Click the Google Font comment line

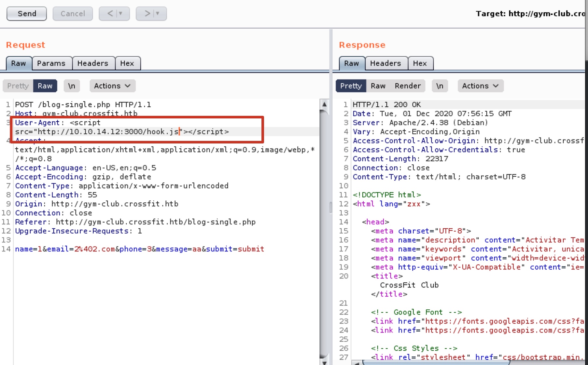pos(416,312)
